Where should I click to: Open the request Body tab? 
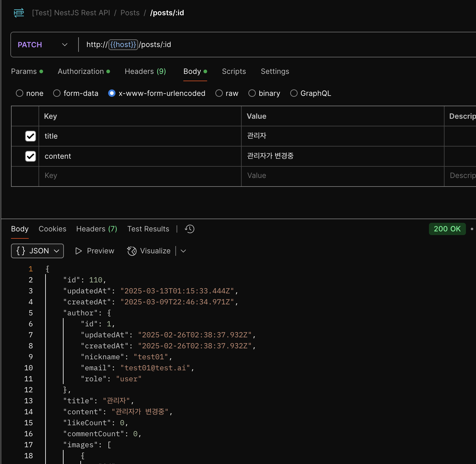pos(195,71)
